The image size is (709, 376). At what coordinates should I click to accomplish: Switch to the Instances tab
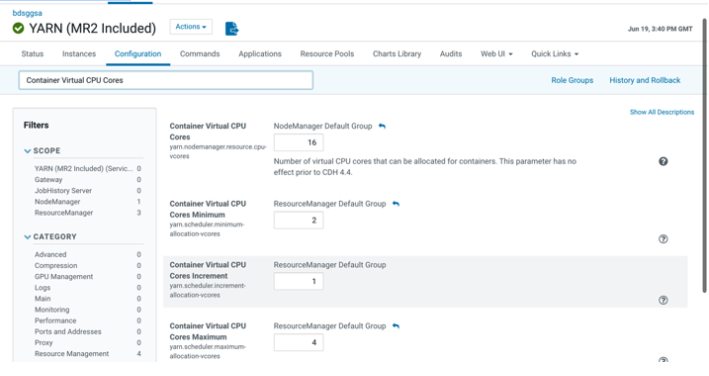click(x=79, y=54)
